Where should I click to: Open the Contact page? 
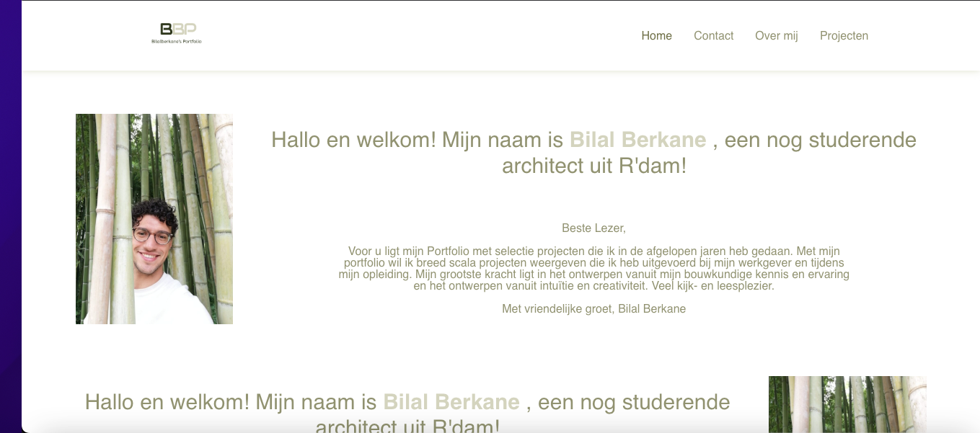713,35
